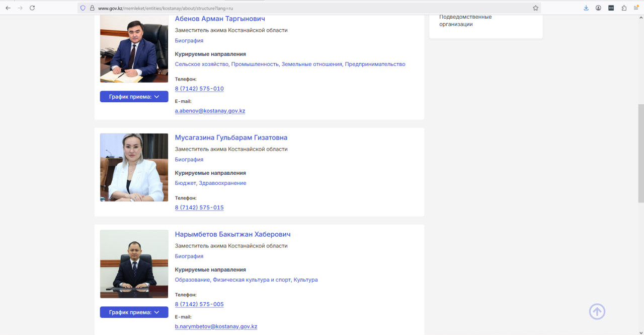
Task: Expand График приема under Абенов's photo
Action: 134,97
